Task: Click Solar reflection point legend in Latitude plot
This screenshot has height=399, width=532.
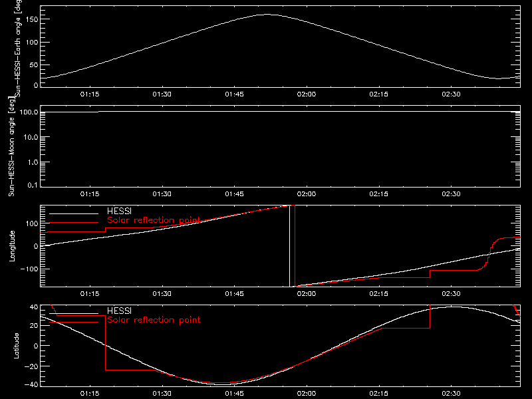Action: tap(154, 320)
